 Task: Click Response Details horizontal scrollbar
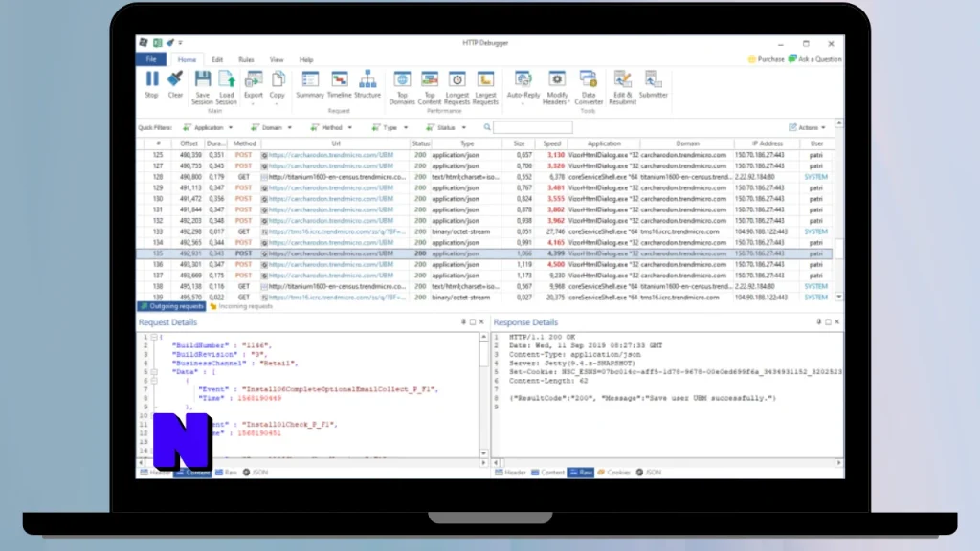667,463
